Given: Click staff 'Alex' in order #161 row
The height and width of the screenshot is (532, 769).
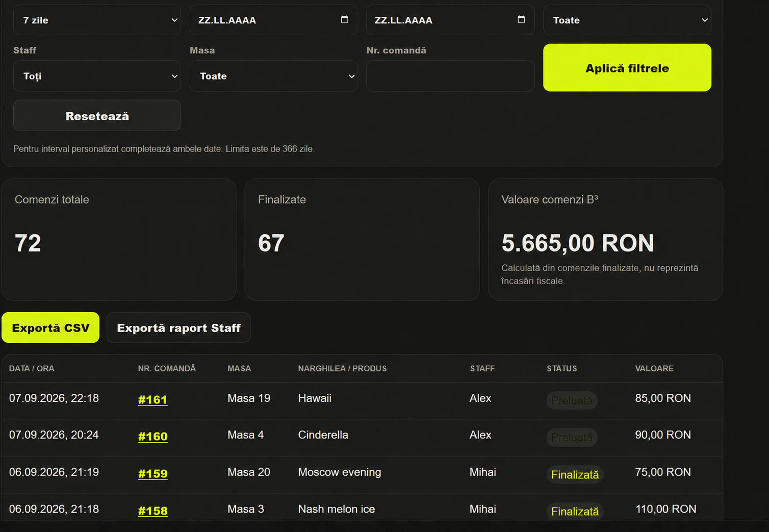Looking at the screenshot, I should (x=480, y=398).
